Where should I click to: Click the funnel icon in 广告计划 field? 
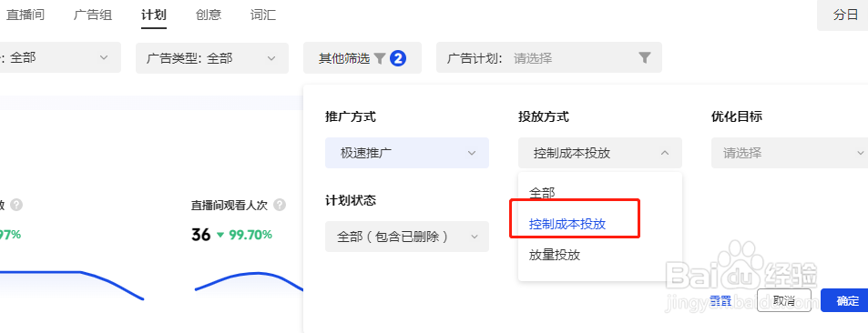tap(644, 57)
